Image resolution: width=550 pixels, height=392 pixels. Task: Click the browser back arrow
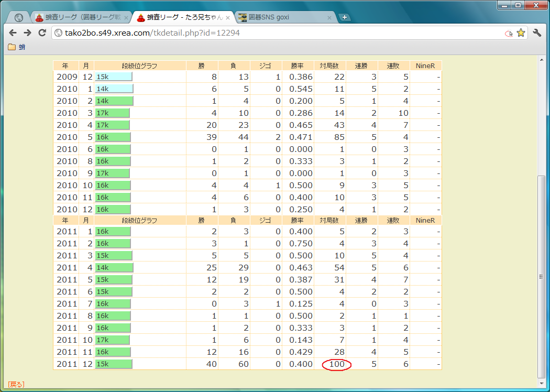coord(13,33)
